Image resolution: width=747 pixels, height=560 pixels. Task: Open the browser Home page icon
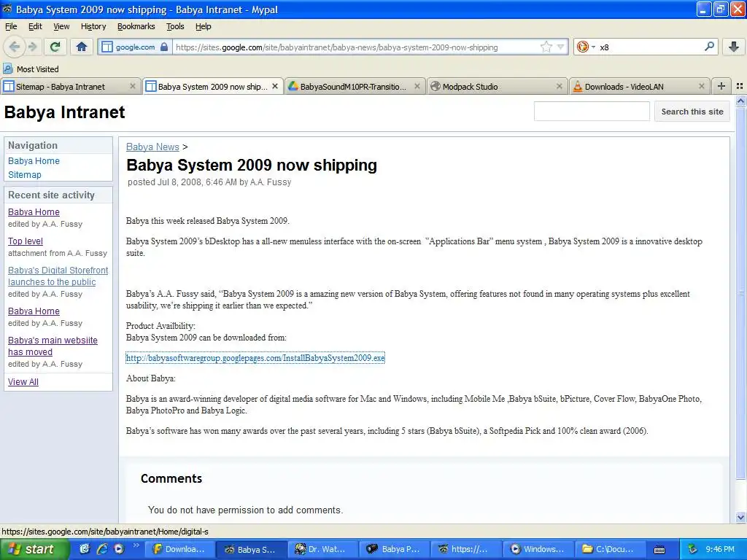coord(82,47)
